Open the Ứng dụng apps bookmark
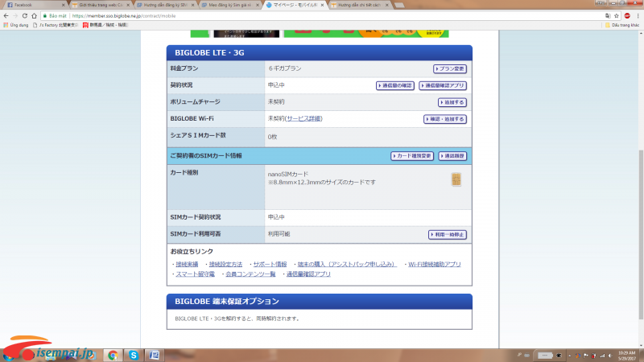Screen dimensions: 644x362 (15, 25)
